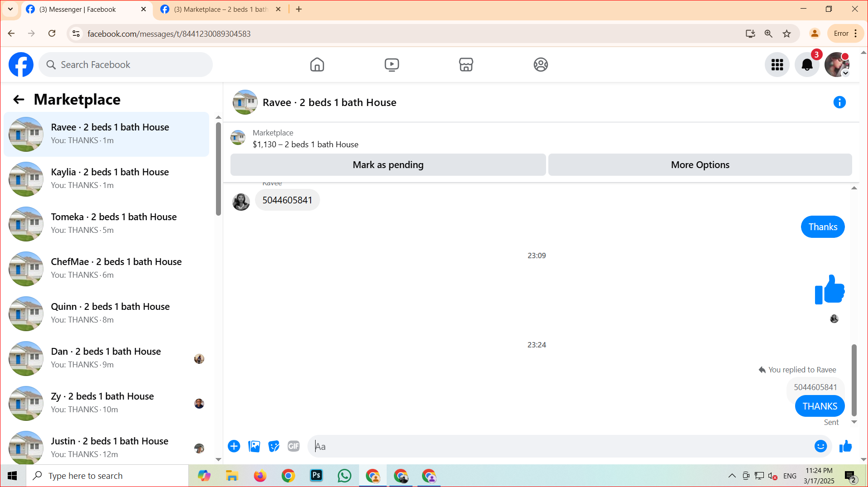Attach a photo using the image icon

(x=254, y=446)
